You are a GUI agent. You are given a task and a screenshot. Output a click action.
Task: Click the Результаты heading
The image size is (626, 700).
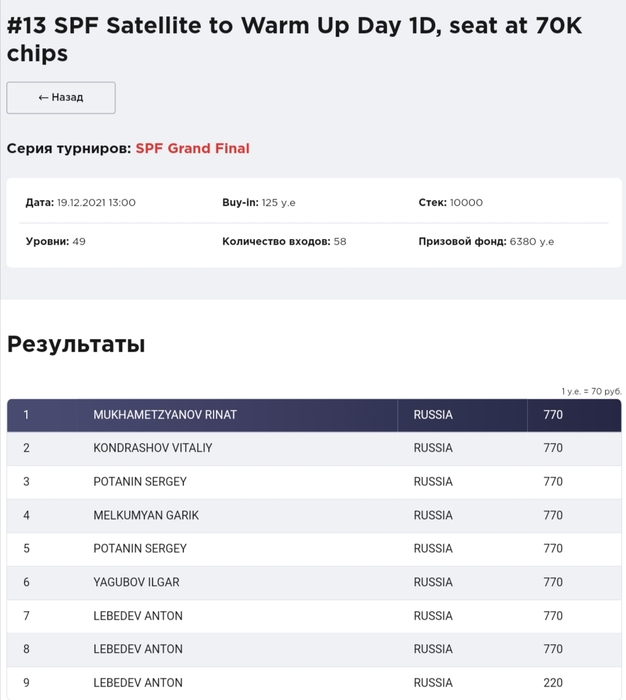[76, 345]
